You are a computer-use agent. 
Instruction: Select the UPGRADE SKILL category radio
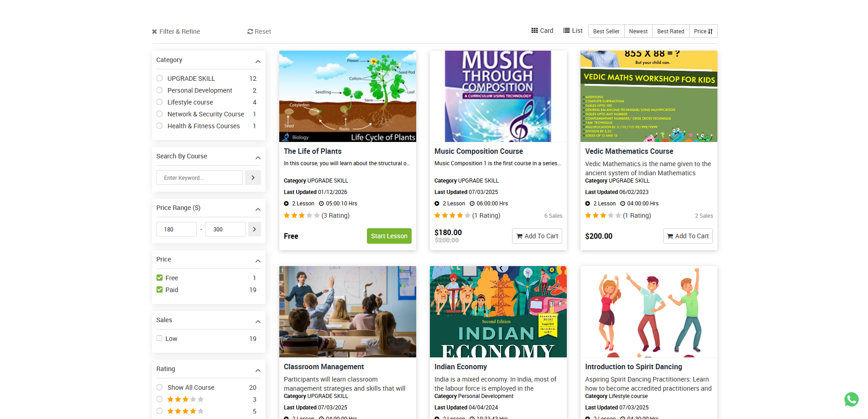pos(160,79)
